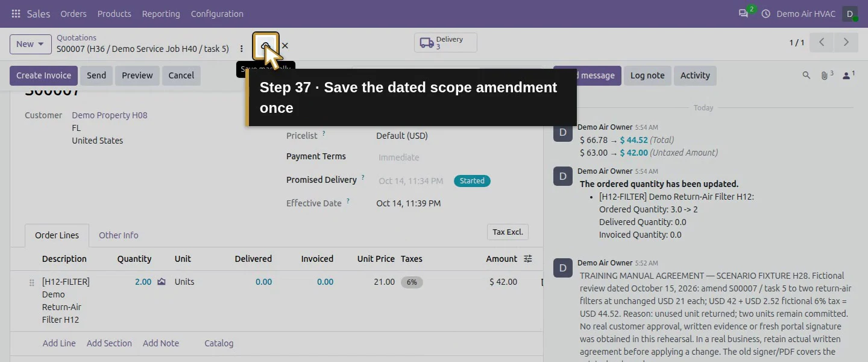Click the Activity button
868x362 pixels.
[x=695, y=75]
